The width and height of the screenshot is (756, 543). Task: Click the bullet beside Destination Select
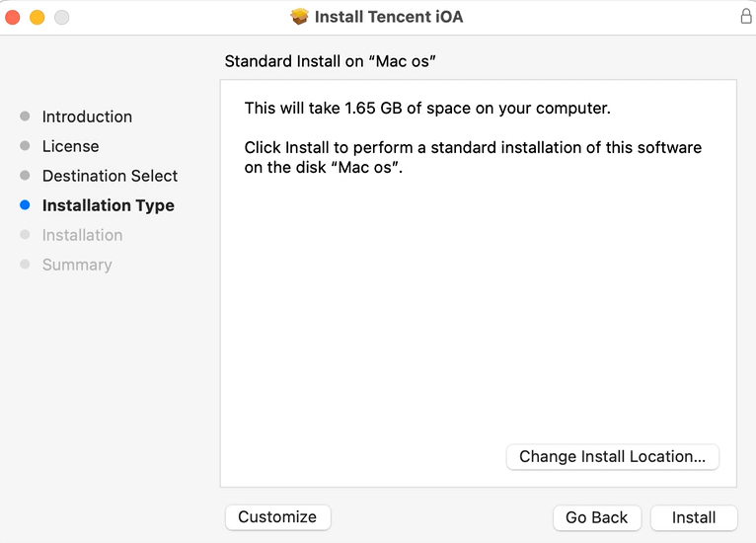(x=25, y=175)
